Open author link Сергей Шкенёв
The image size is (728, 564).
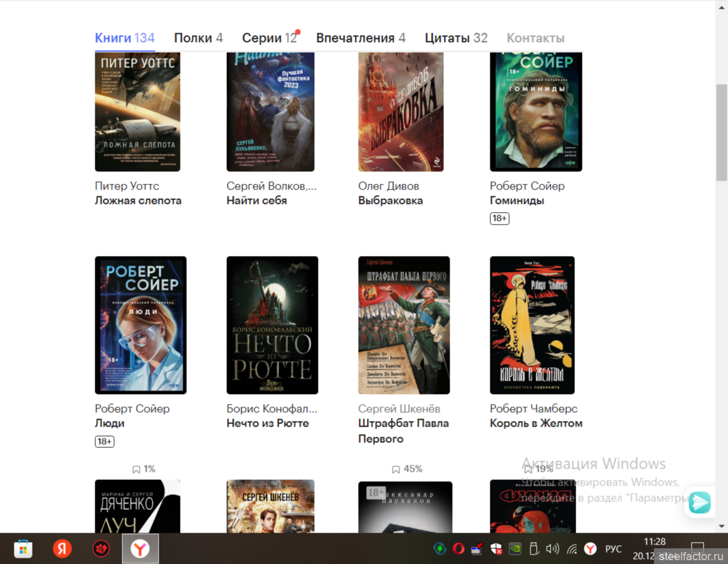click(x=399, y=409)
